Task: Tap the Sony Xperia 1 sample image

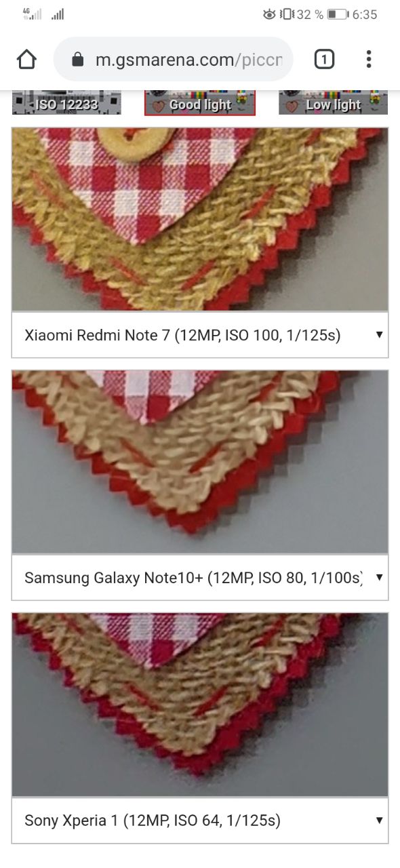Action: pos(200,705)
